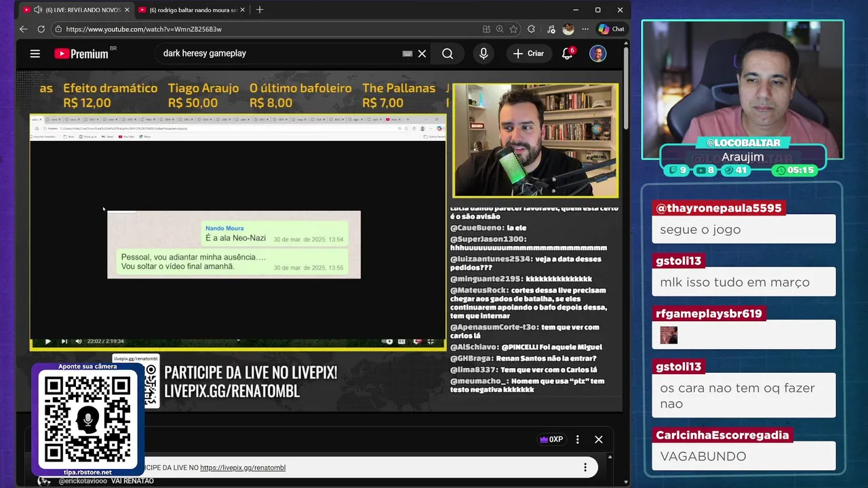This screenshot has width=868, height=488.
Task: Click the @CaueBueno chat name in stream
Action: (477, 228)
